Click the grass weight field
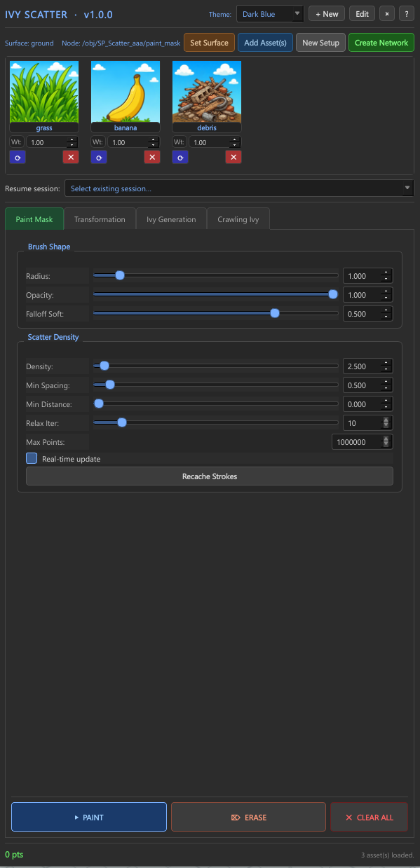This screenshot has height=868, width=420. (52, 142)
